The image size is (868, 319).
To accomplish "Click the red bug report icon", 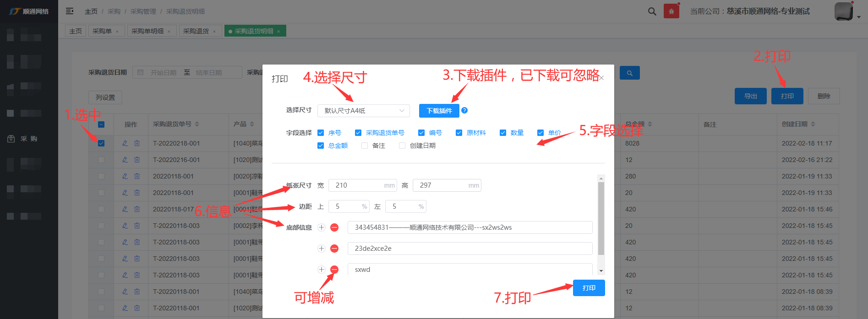I will coord(671,11).
